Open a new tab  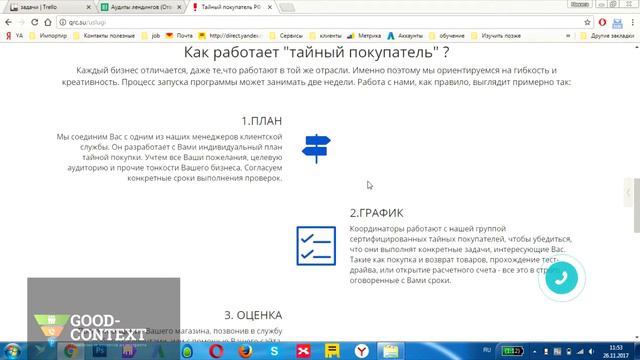click(287, 7)
